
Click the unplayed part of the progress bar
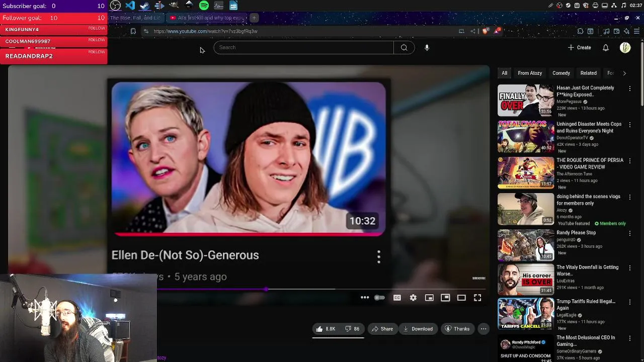[377, 289]
